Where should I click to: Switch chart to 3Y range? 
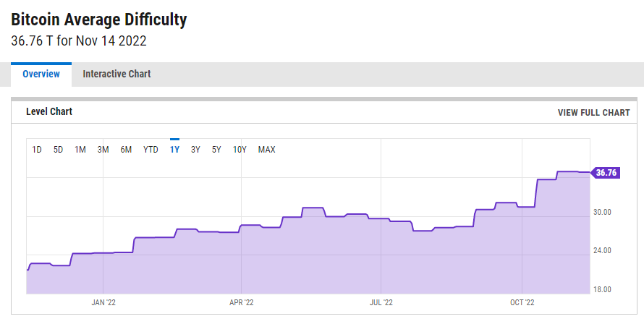[x=195, y=150]
